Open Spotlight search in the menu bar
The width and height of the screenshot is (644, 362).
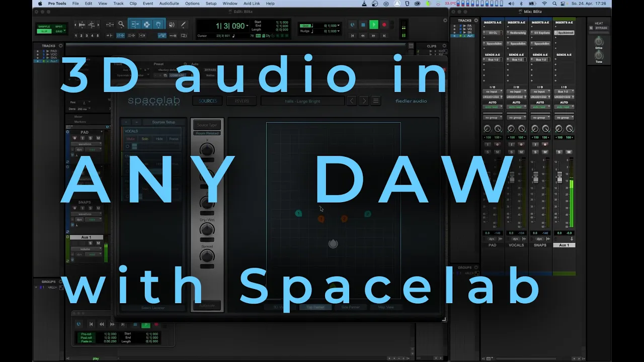click(x=555, y=4)
